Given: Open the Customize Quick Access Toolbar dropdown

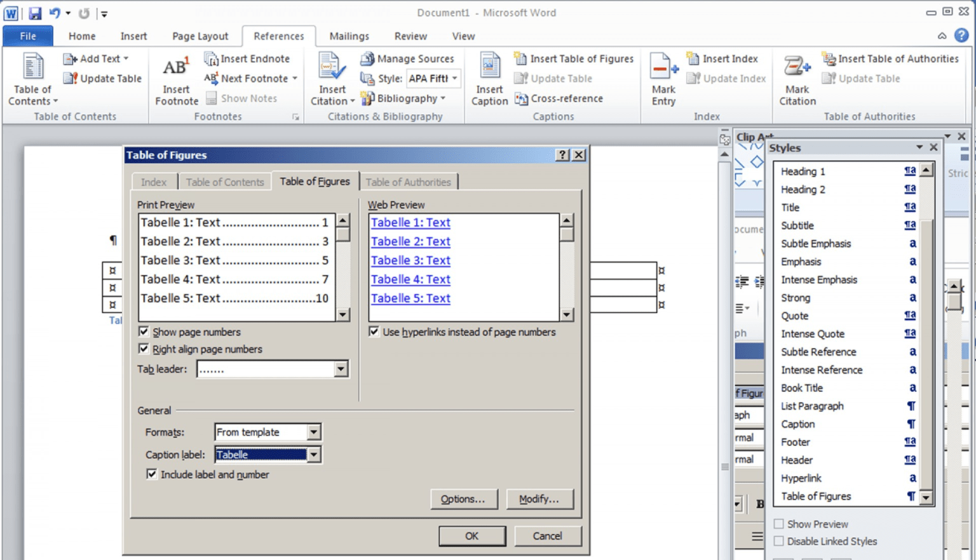Looking at the screenshot, I should point(104,13).
